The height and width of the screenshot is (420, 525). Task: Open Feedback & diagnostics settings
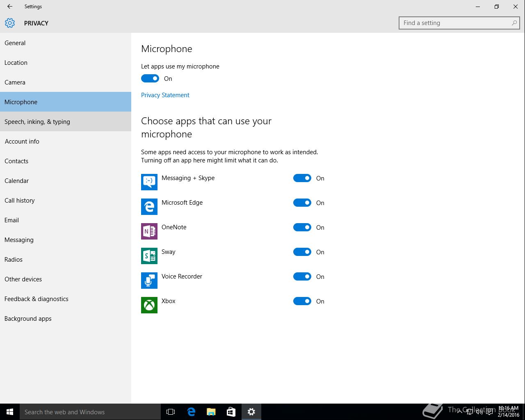pos(66,299)
